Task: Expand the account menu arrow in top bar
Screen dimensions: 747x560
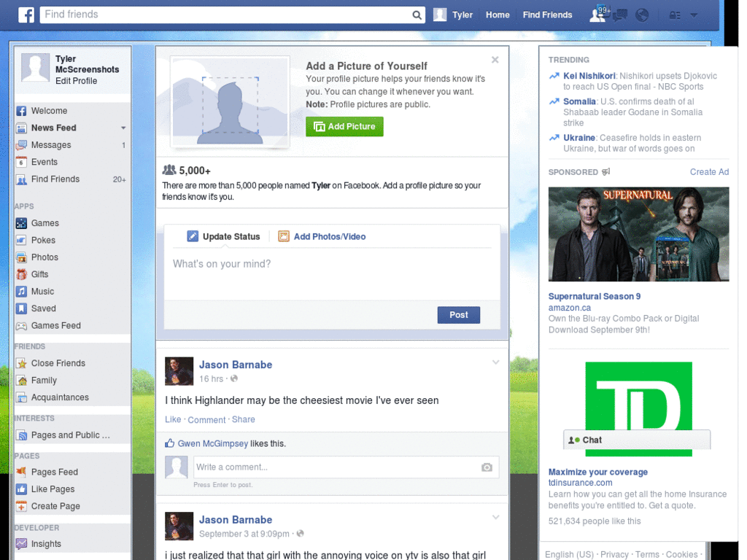Action: (694, 15)
